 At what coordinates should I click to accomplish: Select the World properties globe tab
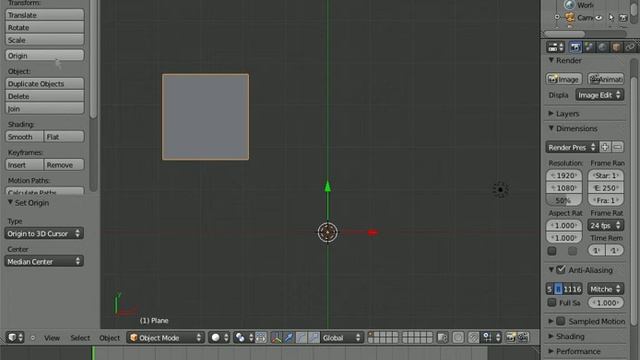(602, 47)
